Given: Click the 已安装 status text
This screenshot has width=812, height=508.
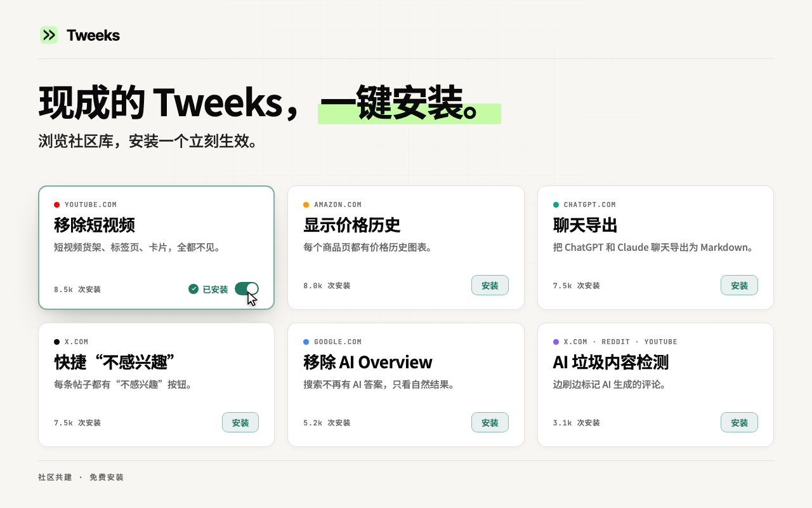Looking at the screenshot, I should coord(215,289).
